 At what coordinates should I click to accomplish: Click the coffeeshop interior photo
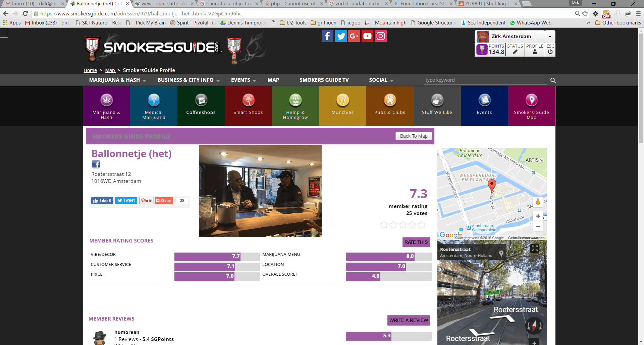click(260, 191)
